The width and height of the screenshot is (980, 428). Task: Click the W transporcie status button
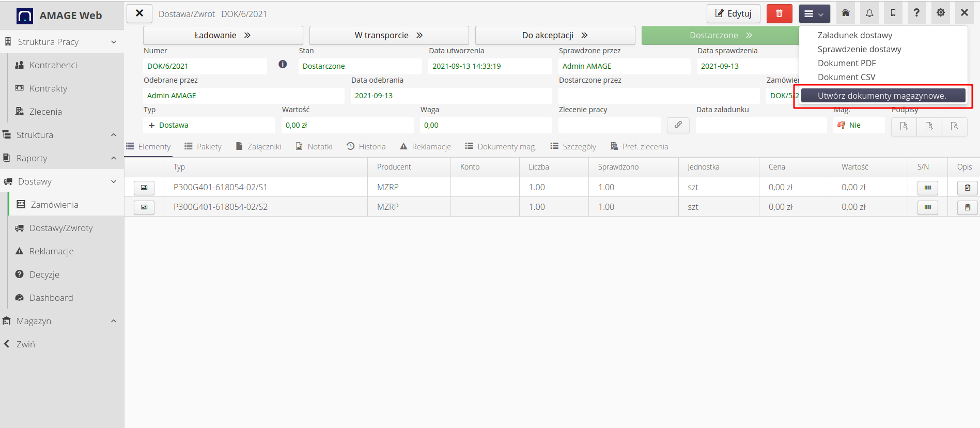coord(388,35)
